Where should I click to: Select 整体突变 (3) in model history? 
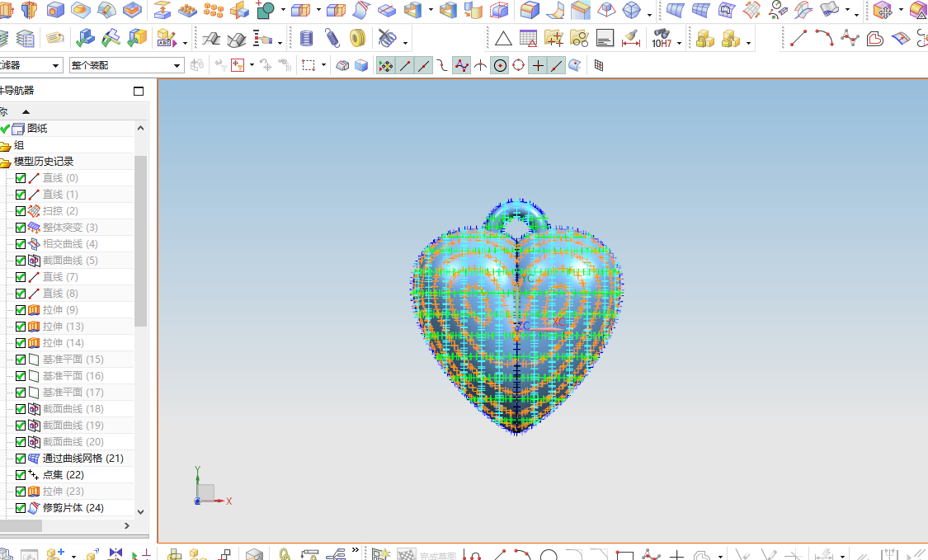click(x=70, y=228)
